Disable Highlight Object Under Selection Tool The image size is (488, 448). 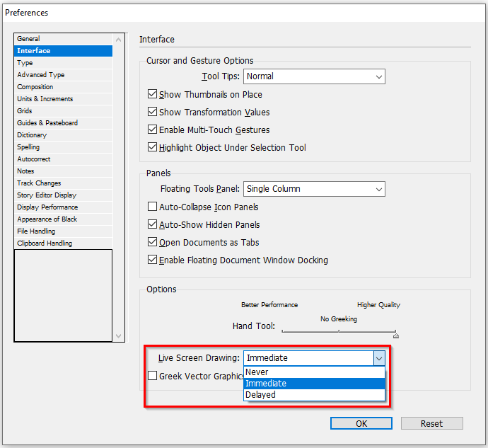(x=152, y=147)
